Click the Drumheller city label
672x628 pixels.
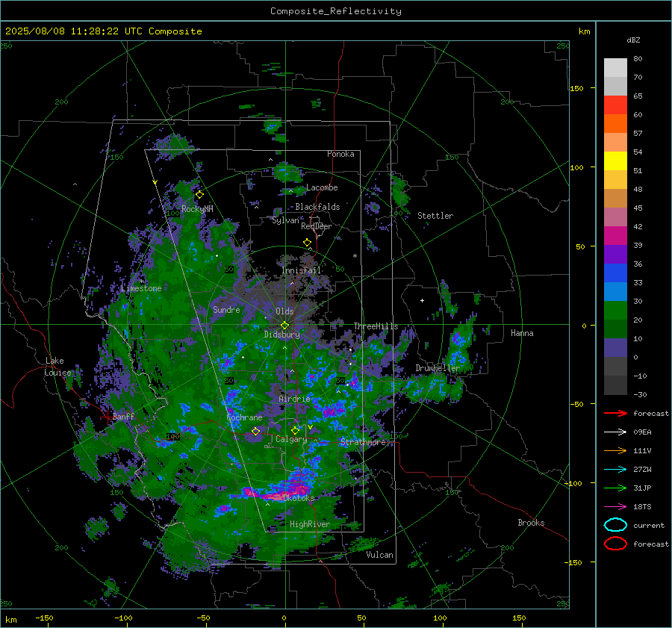[438, 368]
